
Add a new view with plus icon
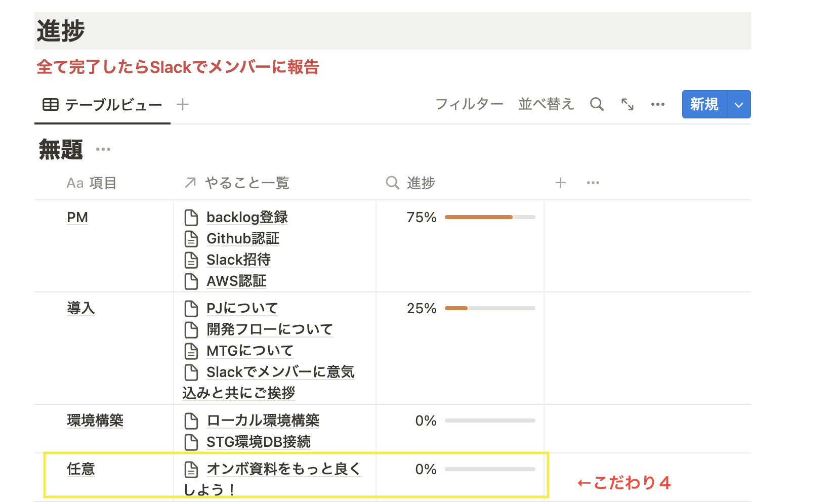coord(183,104)
